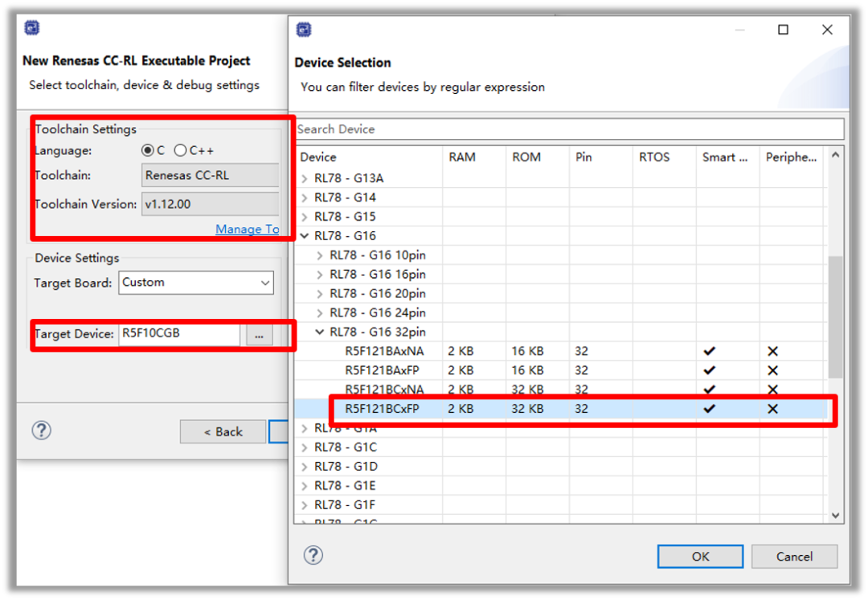Image resolution: width=868 pixels, height=600 pixels.
Task: Click the Smart checkmark for R5F121BCxFP
Action: pos(709,409)
